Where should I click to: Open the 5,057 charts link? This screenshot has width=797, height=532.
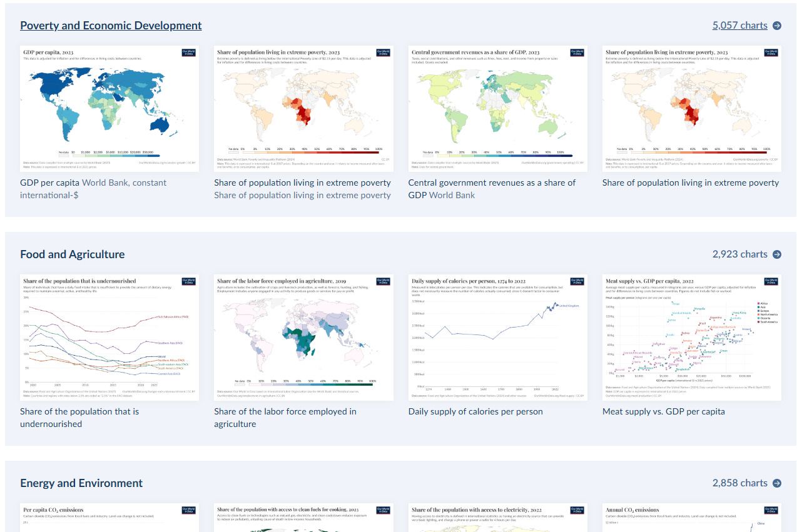[739, 26]
